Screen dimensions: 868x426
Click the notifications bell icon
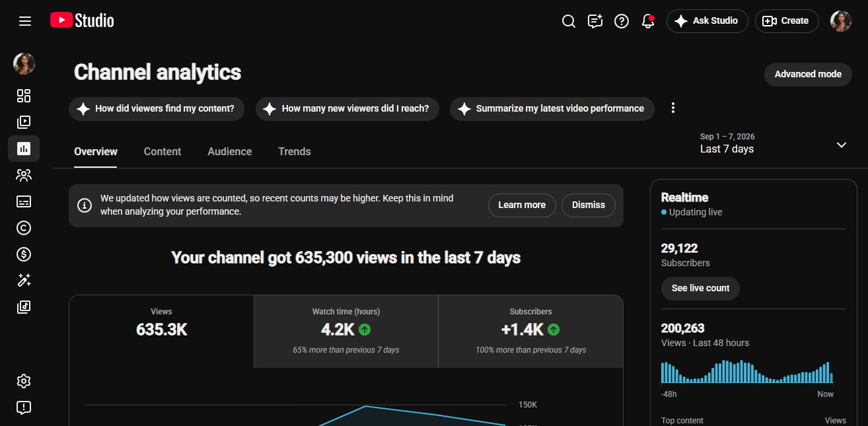point(648,21)
